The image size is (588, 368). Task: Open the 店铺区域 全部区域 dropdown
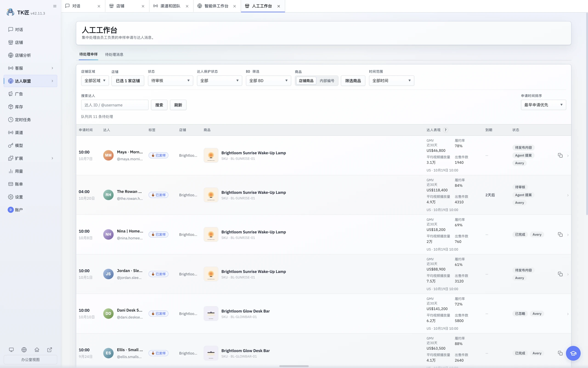[95, 80]
